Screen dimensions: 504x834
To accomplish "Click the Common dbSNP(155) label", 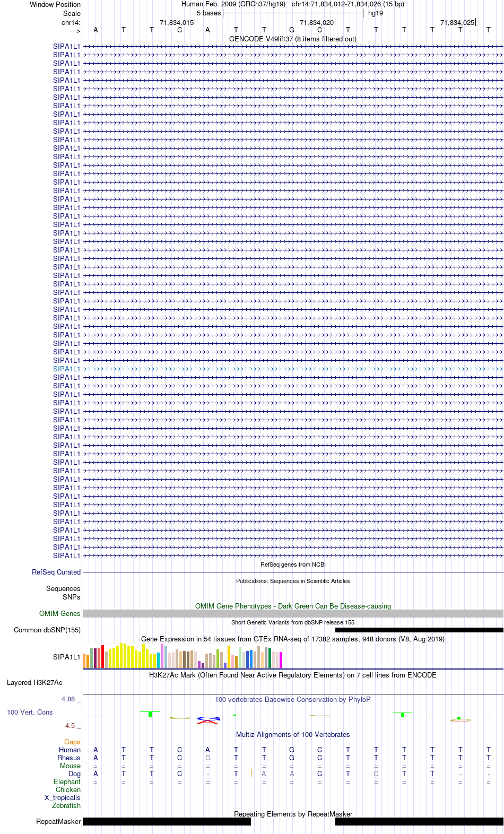I will click(47, 630).
